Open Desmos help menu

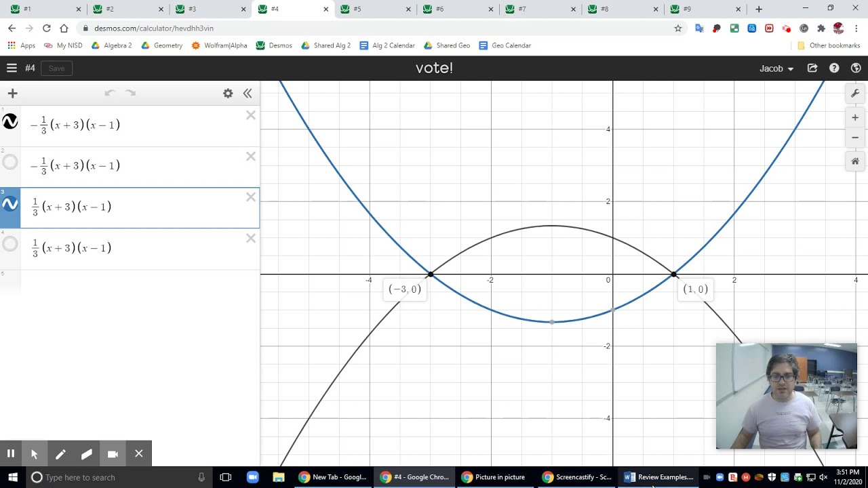coord(834,68)
